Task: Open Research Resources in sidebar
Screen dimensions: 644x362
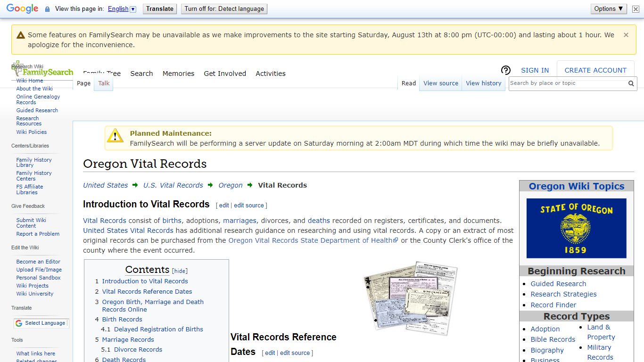Action: [x=29, y=121]
